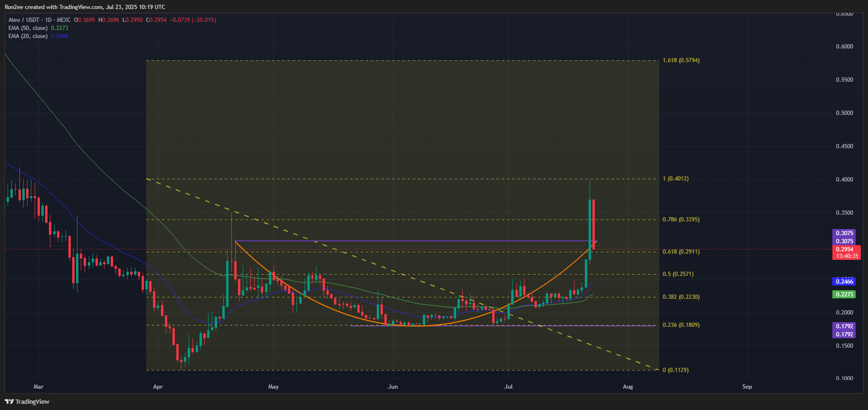Click the upper purple 0.3075 price tag
The width and height of the screenshot is (868, 410).
tap(844, 233)
